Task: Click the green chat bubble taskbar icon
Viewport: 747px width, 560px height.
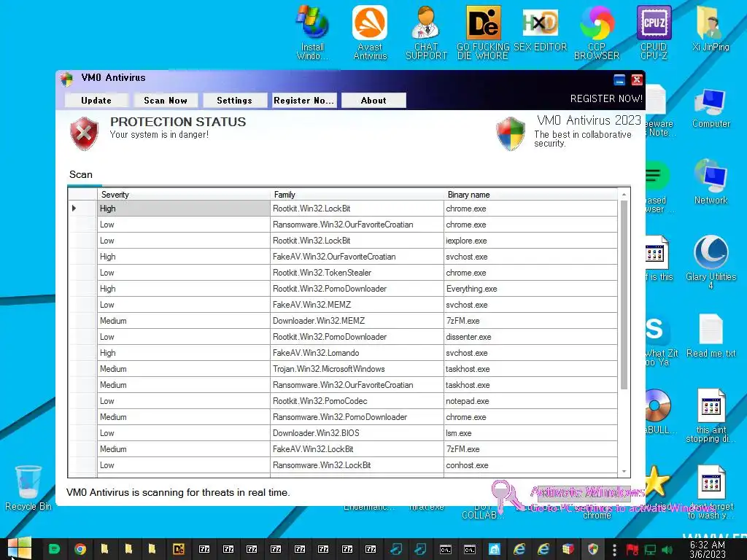Action: pyautogui.click(x=54, y=549)
